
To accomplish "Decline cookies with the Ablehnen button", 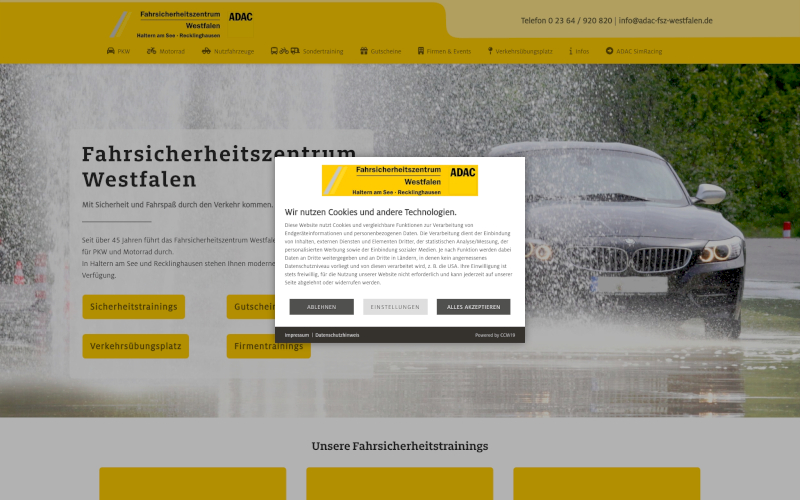I will (x=321, y=307).
